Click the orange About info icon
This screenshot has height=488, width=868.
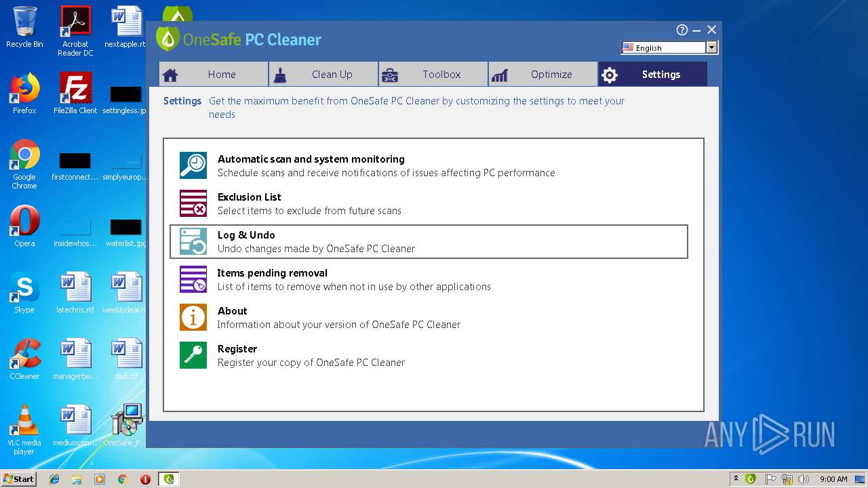coord(193,317)
